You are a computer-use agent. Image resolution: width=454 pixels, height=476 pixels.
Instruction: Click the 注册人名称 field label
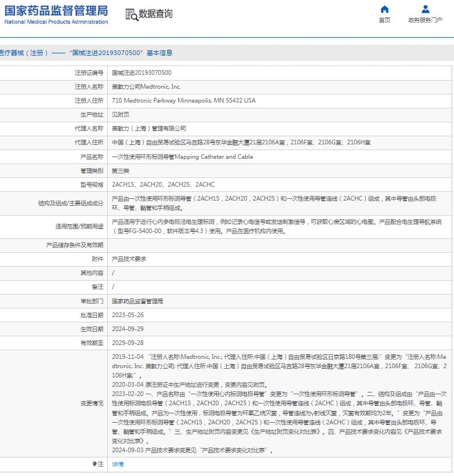click(89, 86)
